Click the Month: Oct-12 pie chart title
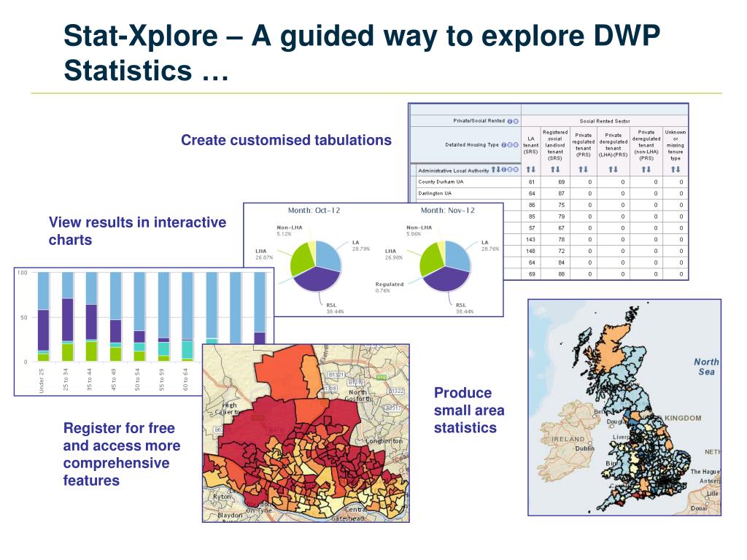This screenshot has height=560, width=747. 314,211
